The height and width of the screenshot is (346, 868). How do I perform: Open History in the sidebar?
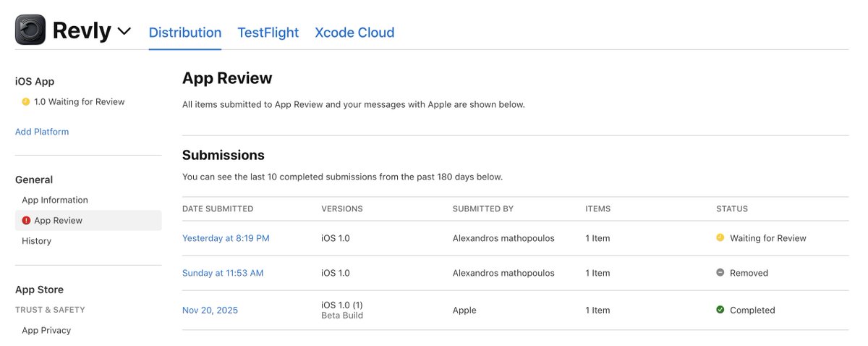36,241
